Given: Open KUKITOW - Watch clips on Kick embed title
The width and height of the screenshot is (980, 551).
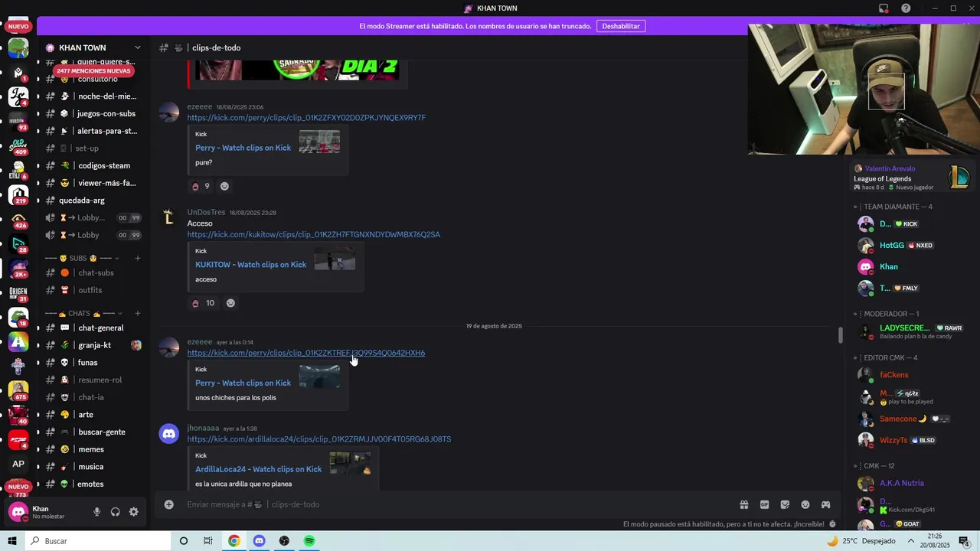Looking at the screenshot, I should coord(250,265).
